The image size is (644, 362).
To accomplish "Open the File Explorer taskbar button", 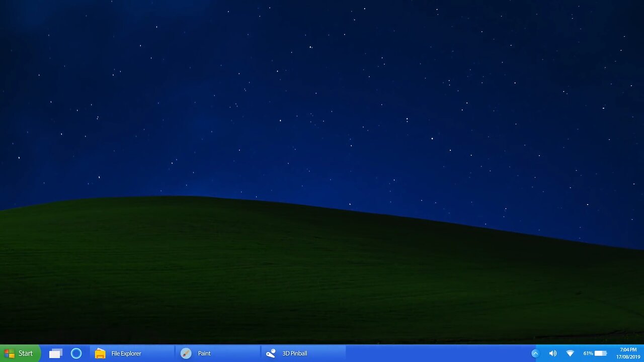I will tap(132, 353).
